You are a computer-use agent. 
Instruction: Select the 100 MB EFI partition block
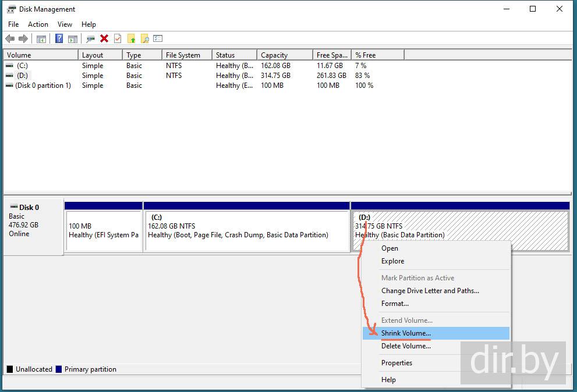click(104, 230)
